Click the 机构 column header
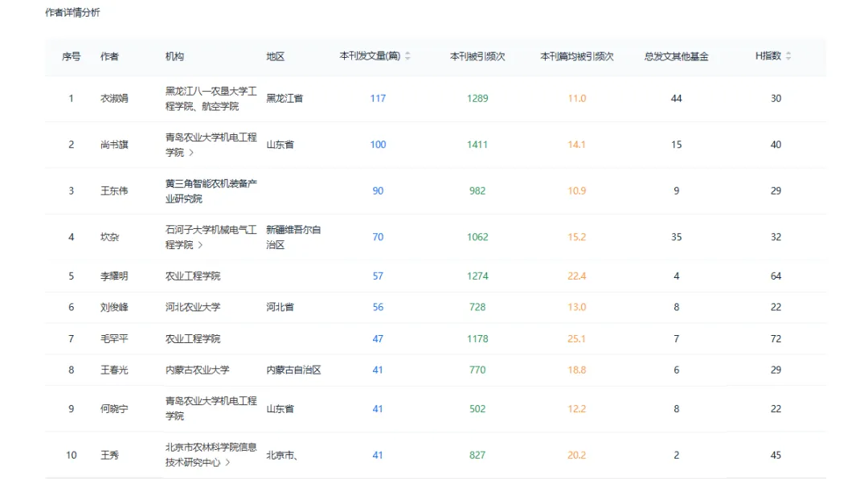868x499 pixels. point(174,56)
